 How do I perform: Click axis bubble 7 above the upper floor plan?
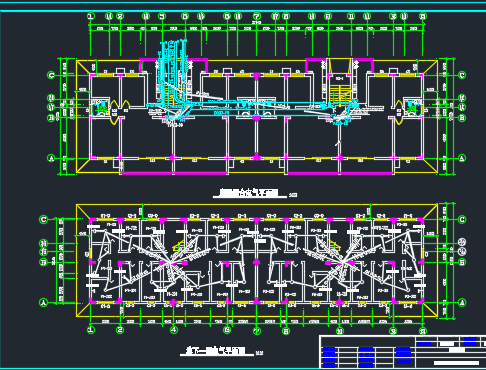pyautogui.click(x=256, y=16)
